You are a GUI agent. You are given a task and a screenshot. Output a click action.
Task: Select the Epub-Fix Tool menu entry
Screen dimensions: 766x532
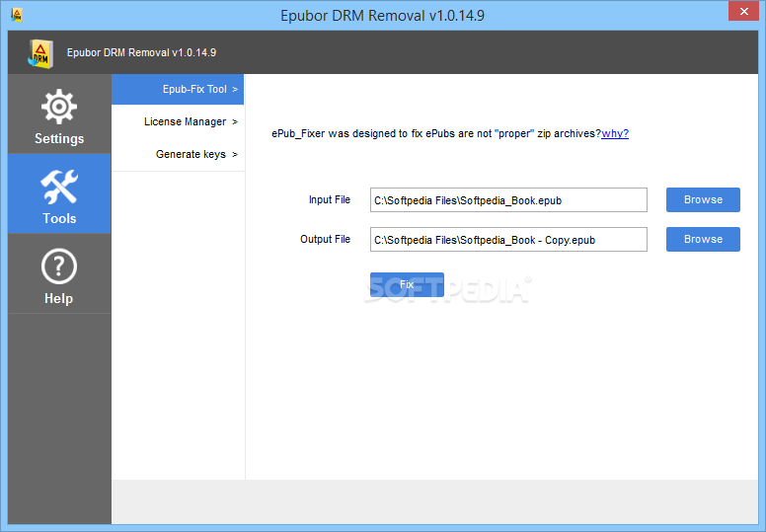(178, 90)
